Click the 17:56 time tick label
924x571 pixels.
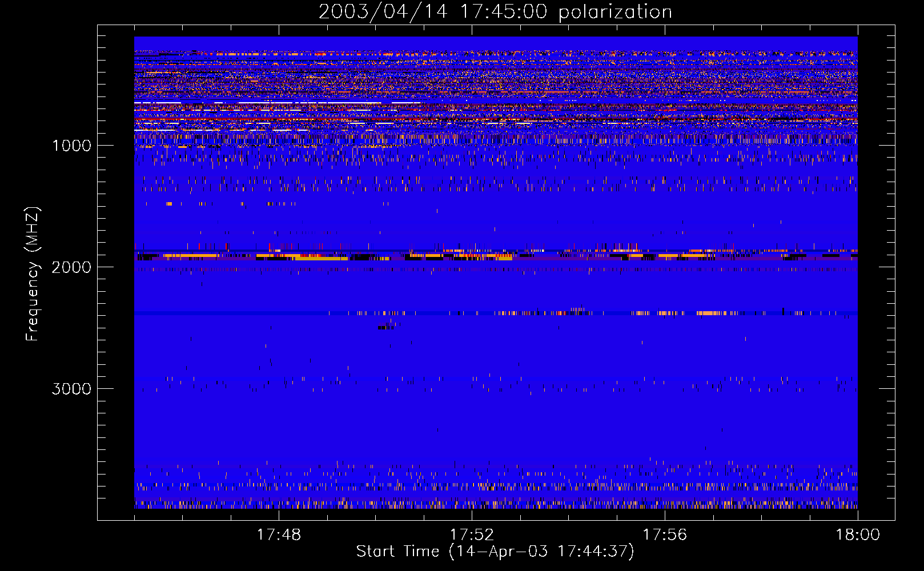click(x=665, y=535)
